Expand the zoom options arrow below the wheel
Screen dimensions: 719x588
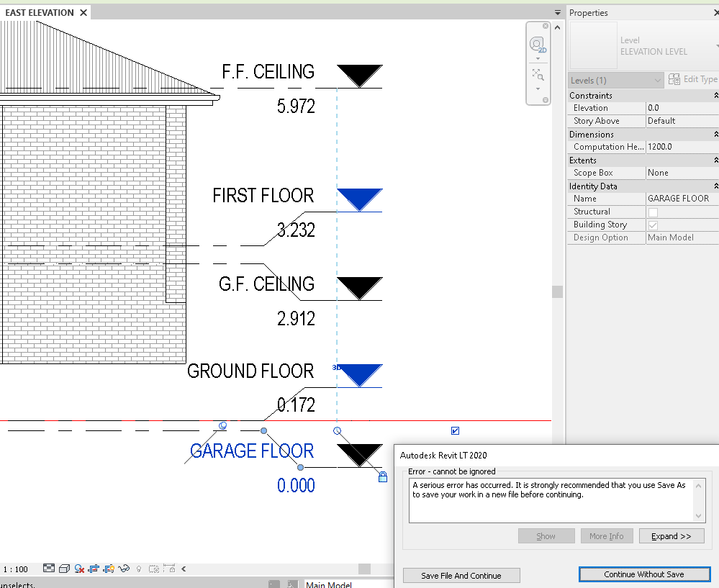point(538,89)
